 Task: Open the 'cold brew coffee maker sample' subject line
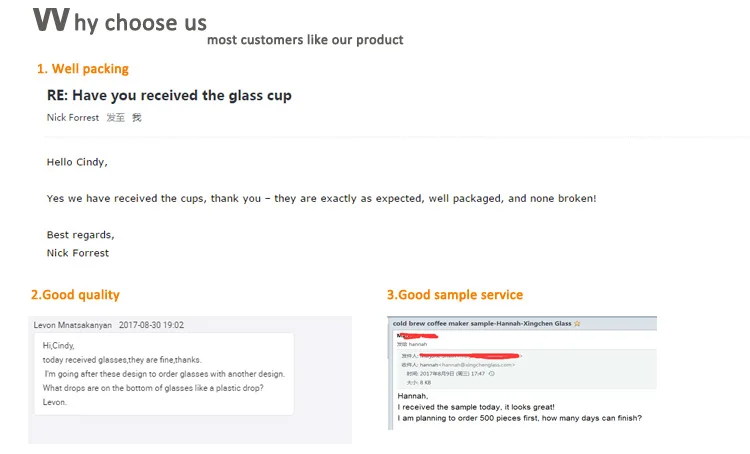pyautogui.click(x=481, y=324)
